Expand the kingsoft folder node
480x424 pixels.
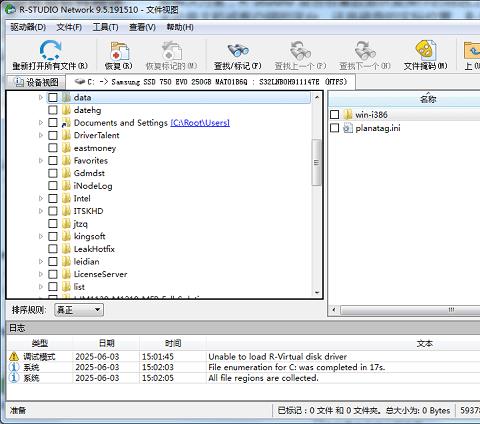click(41, 236)
